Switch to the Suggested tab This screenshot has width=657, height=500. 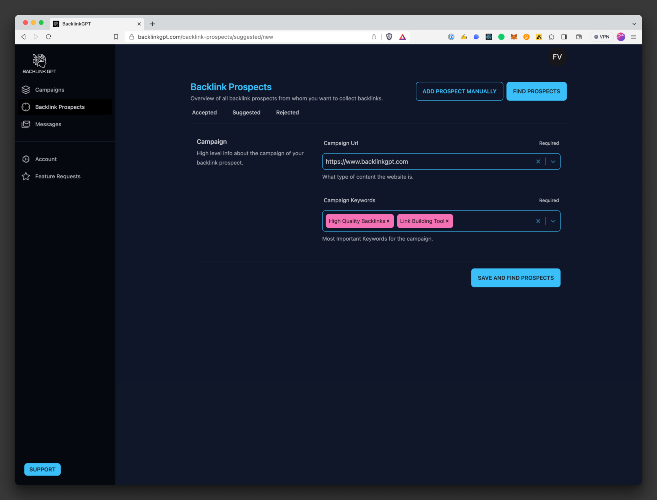(246, 112)
